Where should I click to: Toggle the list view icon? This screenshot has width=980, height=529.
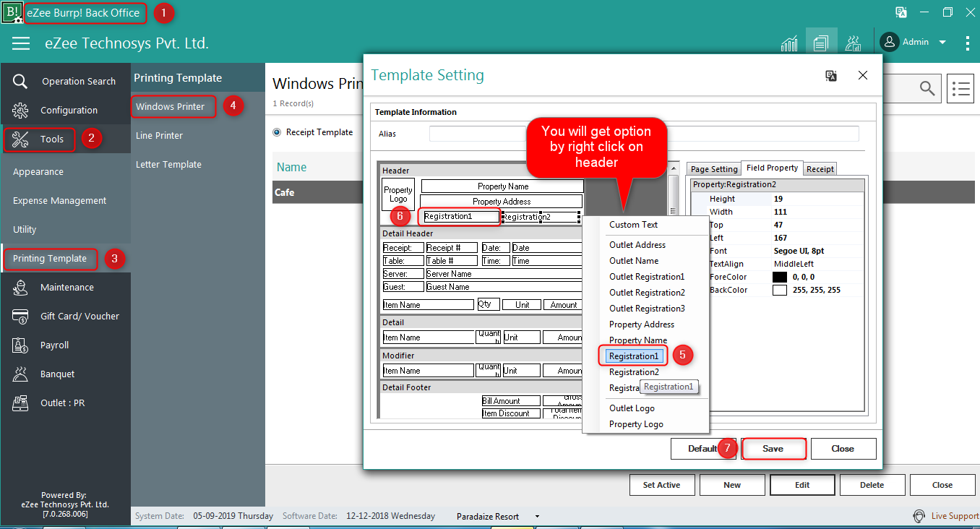960,88
